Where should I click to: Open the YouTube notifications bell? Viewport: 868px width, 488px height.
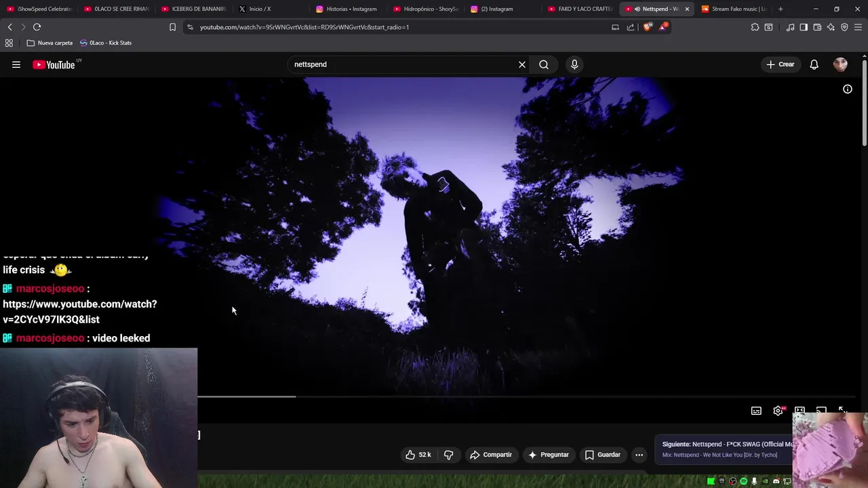click(814, 64)
